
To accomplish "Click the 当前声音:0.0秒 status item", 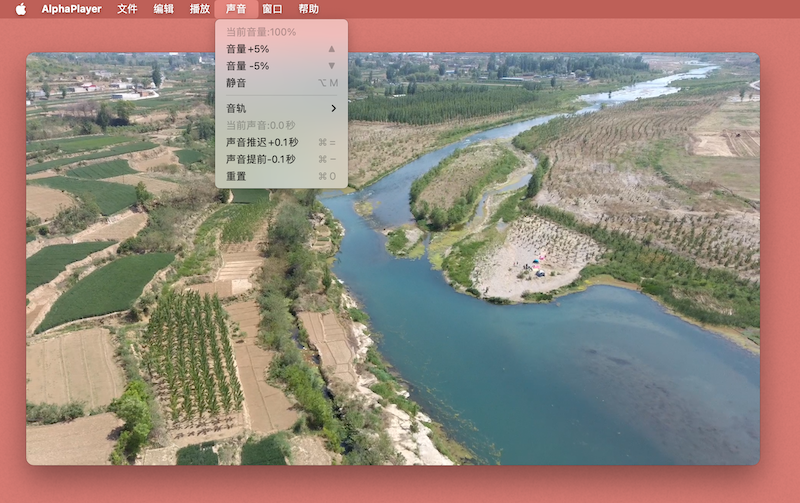I will [261, 125].
